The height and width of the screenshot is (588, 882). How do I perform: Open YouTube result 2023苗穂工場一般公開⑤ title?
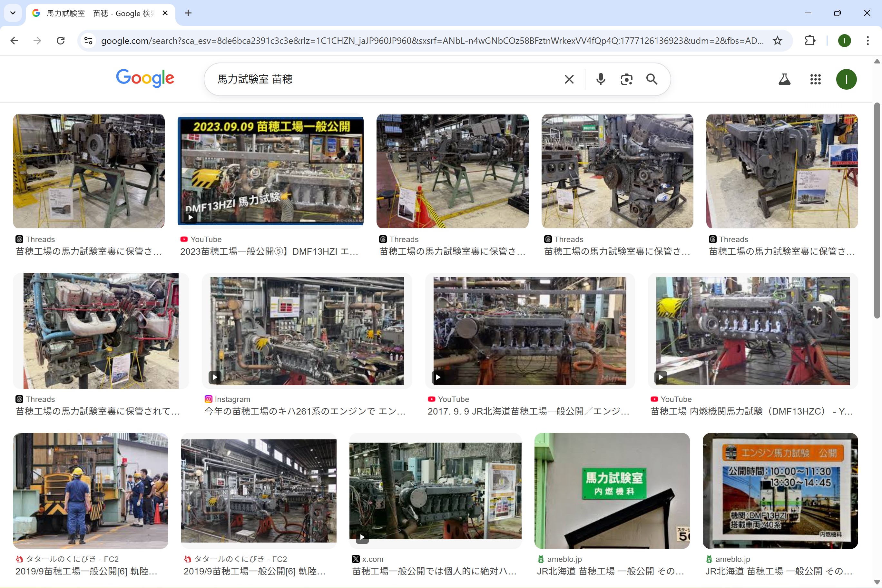coord(269,252)
